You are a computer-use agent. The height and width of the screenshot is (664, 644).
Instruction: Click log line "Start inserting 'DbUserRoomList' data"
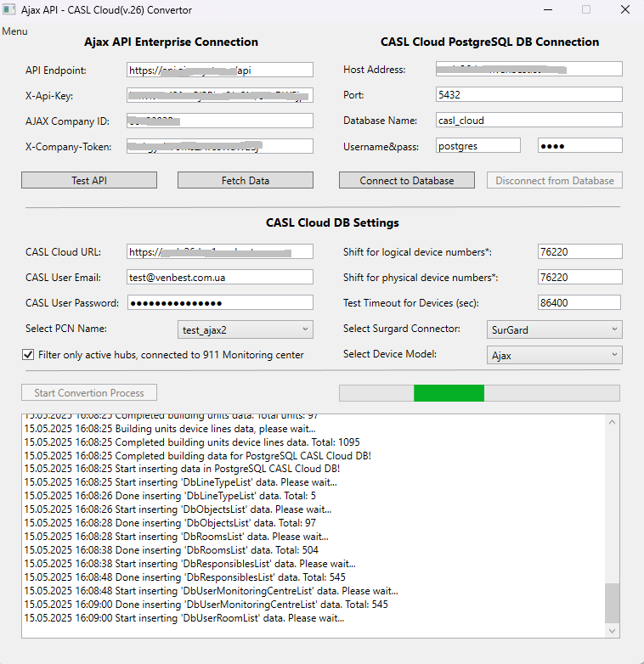pos(184,618)
